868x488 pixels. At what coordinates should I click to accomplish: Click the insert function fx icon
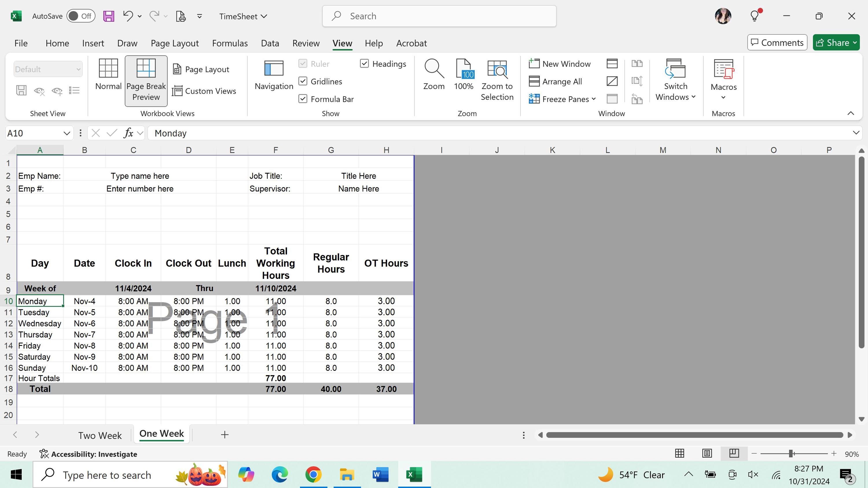128,133
